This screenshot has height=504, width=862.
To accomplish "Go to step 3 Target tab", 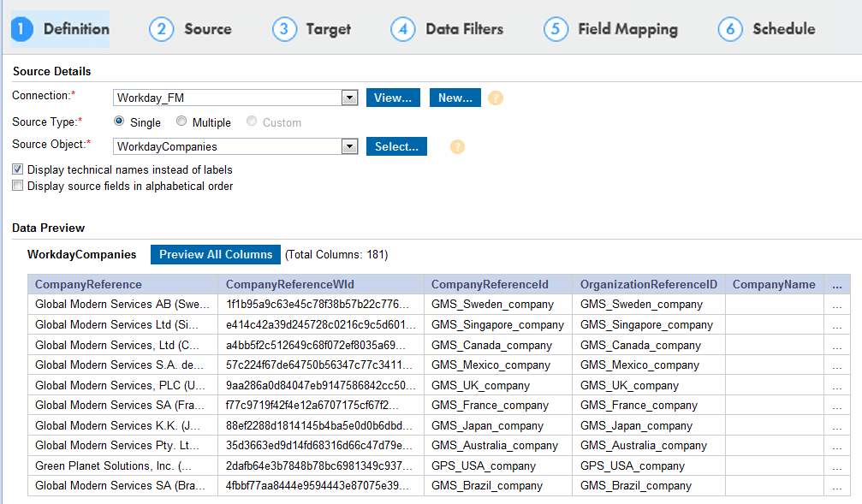I will coord(312,29).
